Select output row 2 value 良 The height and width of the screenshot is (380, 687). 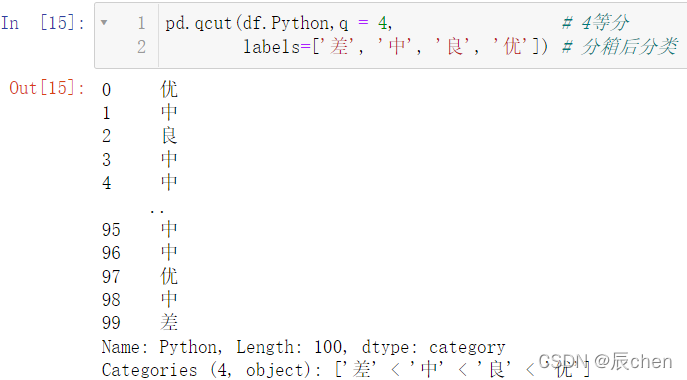[x=169, y=135]
